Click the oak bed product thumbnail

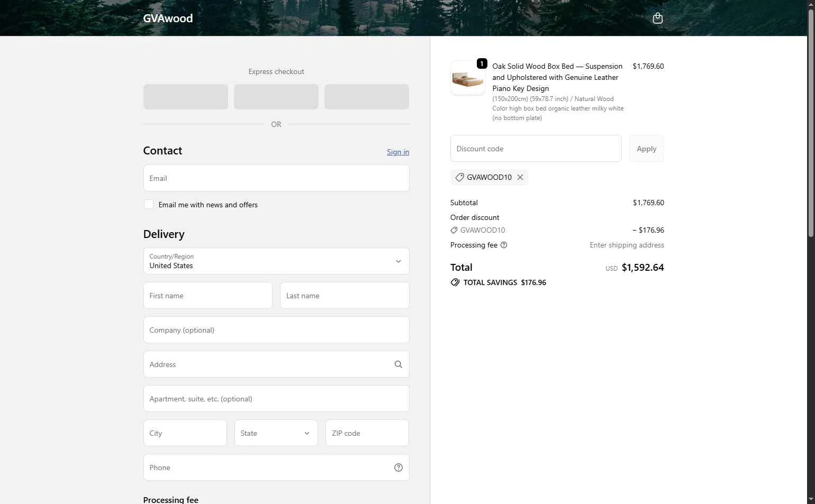(468, 78)
